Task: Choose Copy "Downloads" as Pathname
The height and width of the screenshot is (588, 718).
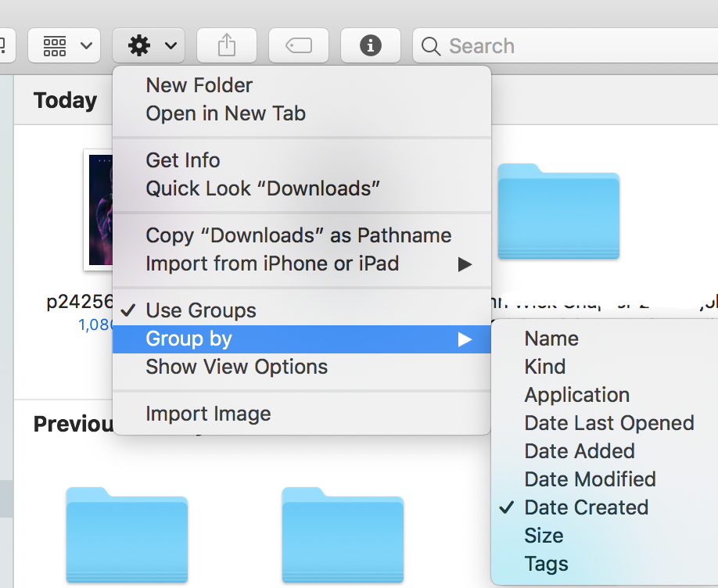Action: [302, 235]
